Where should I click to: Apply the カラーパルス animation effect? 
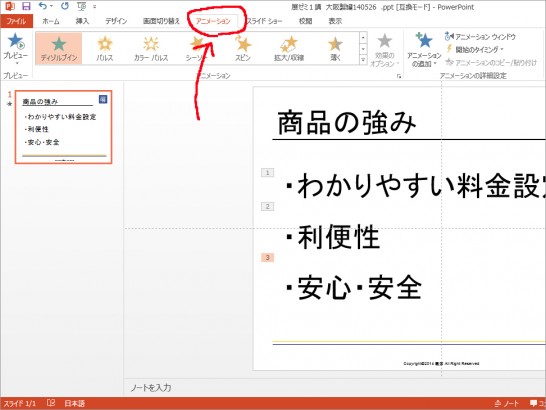[151, 48]
